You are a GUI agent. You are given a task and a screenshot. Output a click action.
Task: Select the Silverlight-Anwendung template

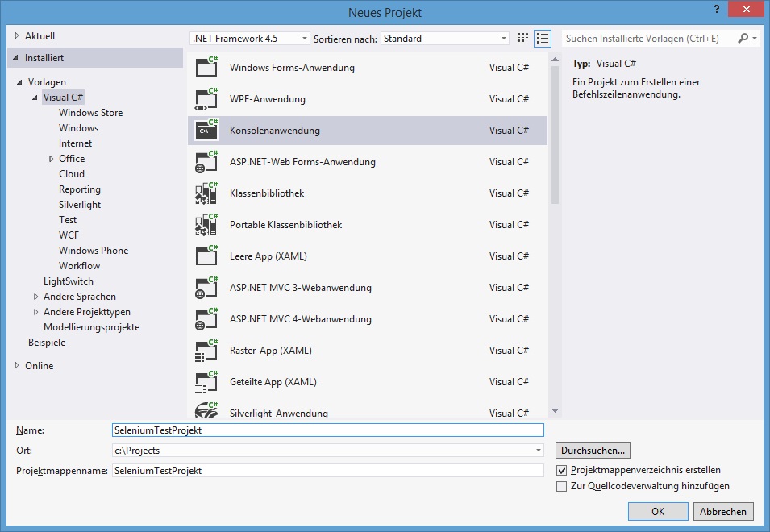pyautogui.click(x=368, y=409)
